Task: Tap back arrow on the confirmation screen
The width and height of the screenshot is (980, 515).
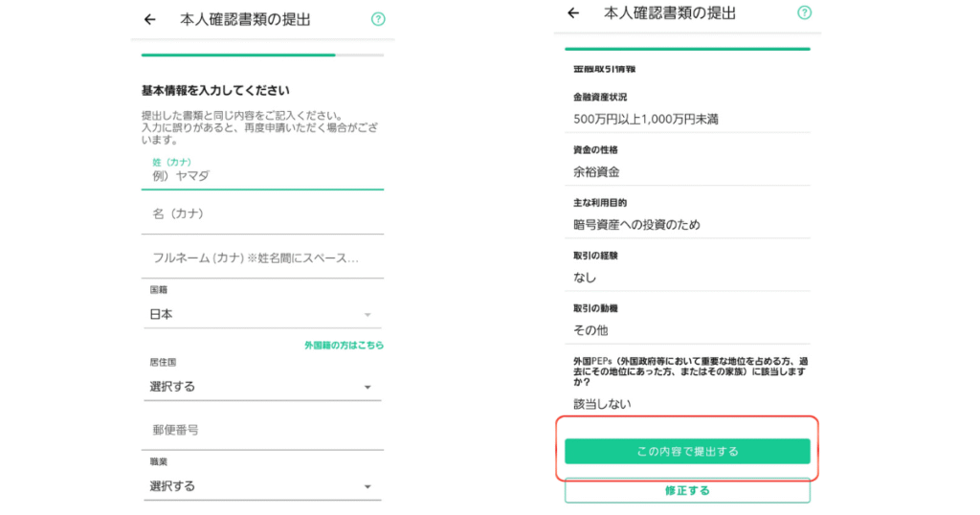Action: point(573,13)
